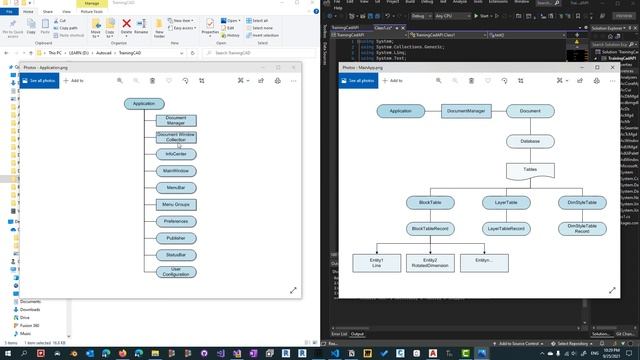Click Add to in MainApp.png window
This screenshot has width=640, height=360.
393,81
